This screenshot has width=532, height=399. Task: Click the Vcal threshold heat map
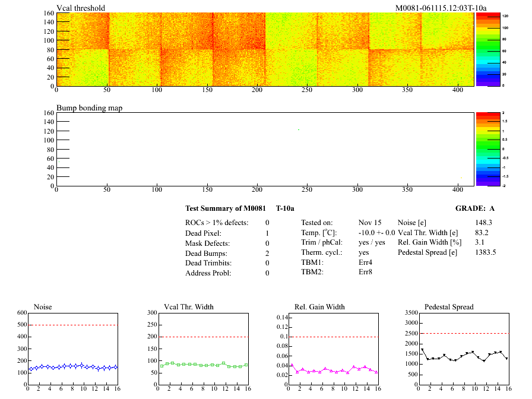tap(265, 49)
